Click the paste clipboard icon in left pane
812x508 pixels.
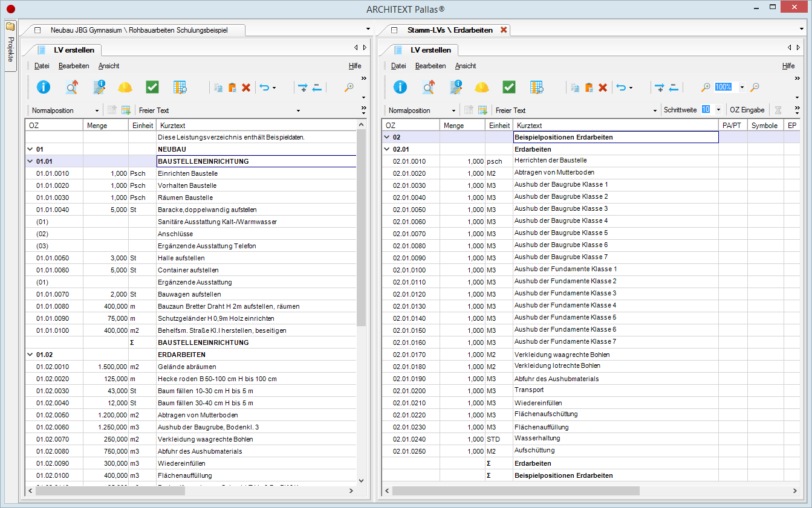click(x=232, y=88)
